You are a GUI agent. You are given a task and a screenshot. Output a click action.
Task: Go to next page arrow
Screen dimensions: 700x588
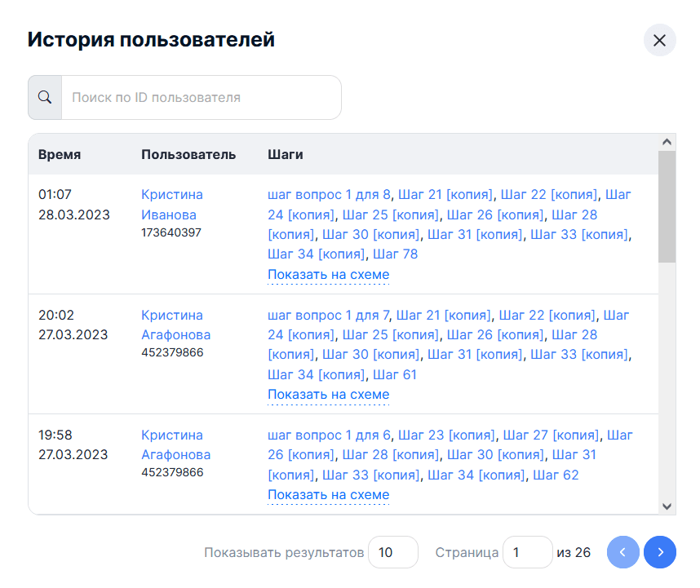[x=659, y=552]
